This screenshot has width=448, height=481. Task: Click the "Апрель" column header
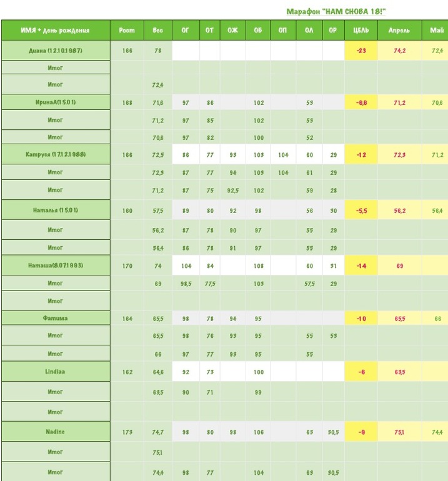(x=399, y=30)
